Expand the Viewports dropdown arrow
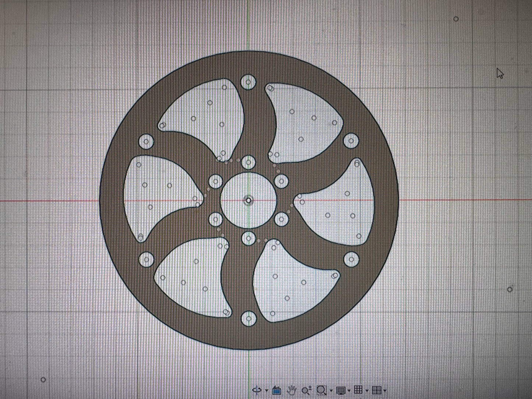532x399 pixels. pyautogui.click(x=384, y=391)
